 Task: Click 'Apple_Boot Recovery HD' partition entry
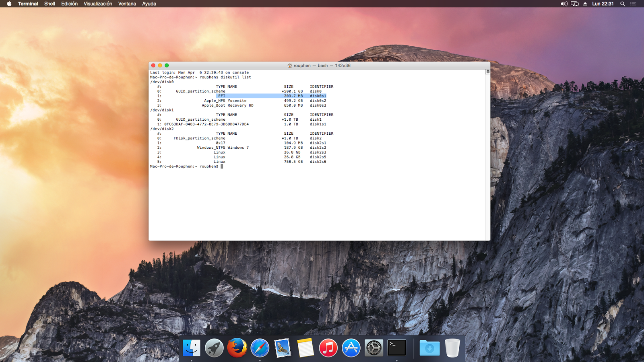click(x=228, y=105)
